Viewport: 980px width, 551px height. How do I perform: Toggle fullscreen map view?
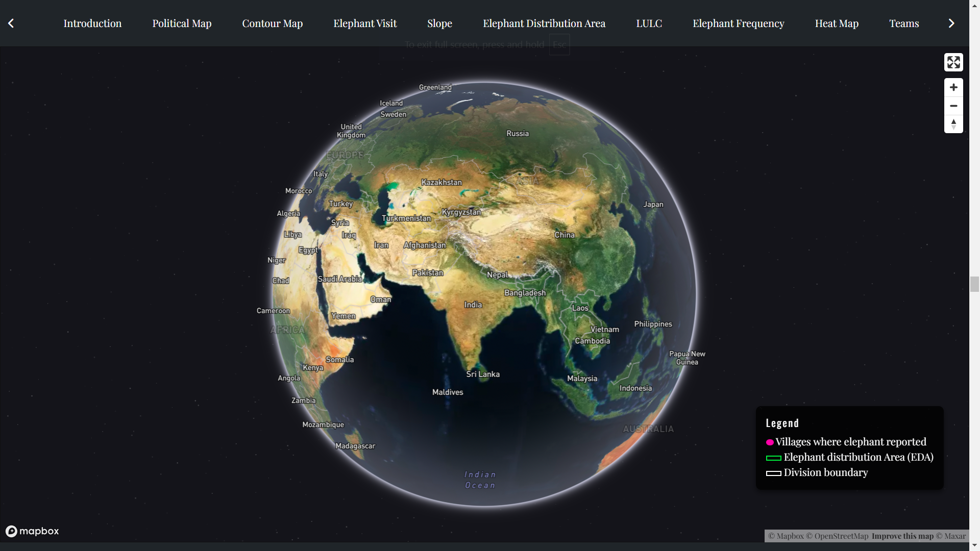click(953, 62)
